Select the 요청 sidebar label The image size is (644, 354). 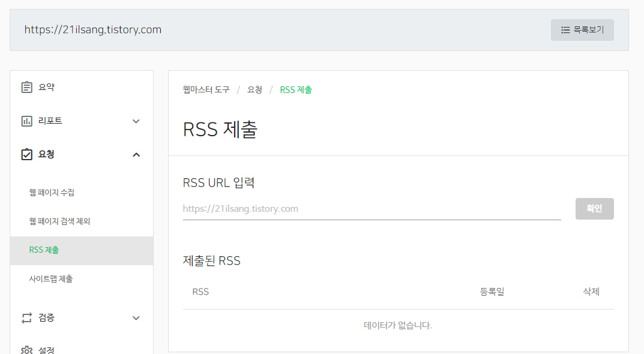[46, 154]
